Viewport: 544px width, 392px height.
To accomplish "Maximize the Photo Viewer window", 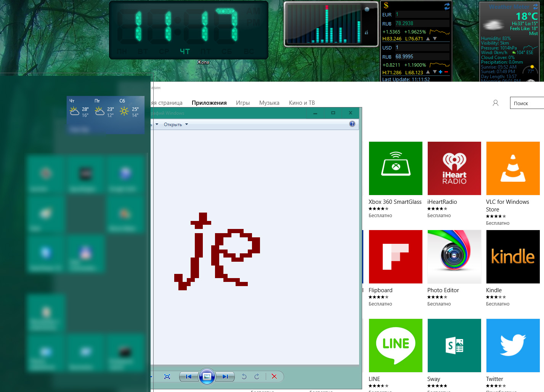I will pyautogui.click(x=333, y=113).
